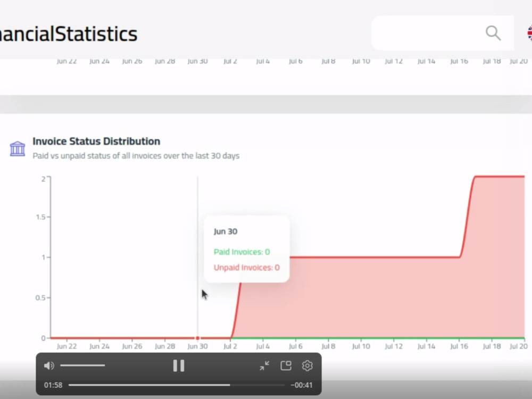
Task: Open video settings gear icon
Action: pyautogui.click(x=307, y=366)
